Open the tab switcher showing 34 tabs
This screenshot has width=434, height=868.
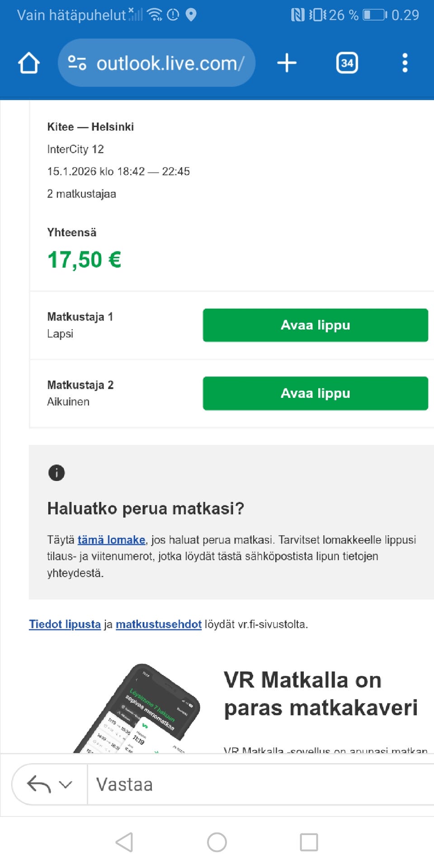(347, 63)
